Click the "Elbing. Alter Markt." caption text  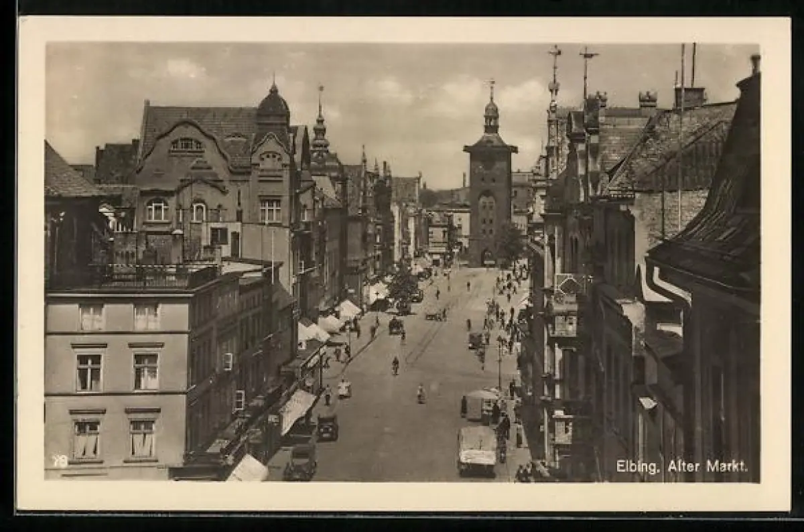coord(681,466)
